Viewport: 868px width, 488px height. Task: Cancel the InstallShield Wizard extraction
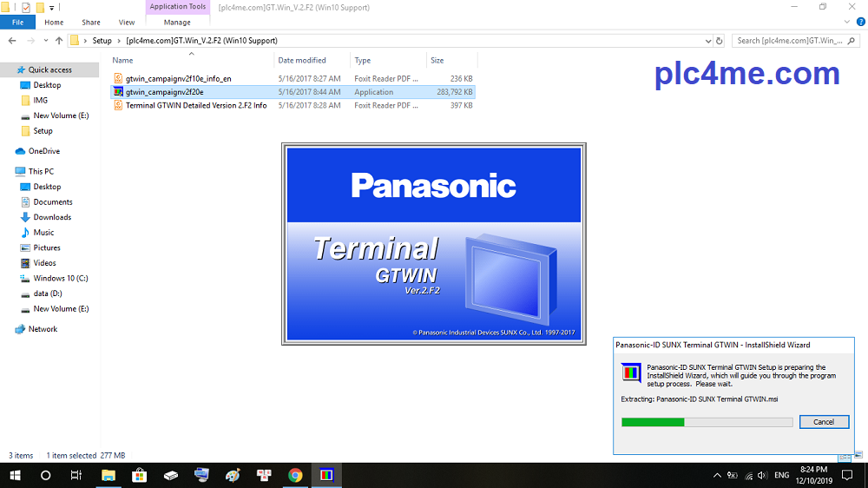click(824, 422)
